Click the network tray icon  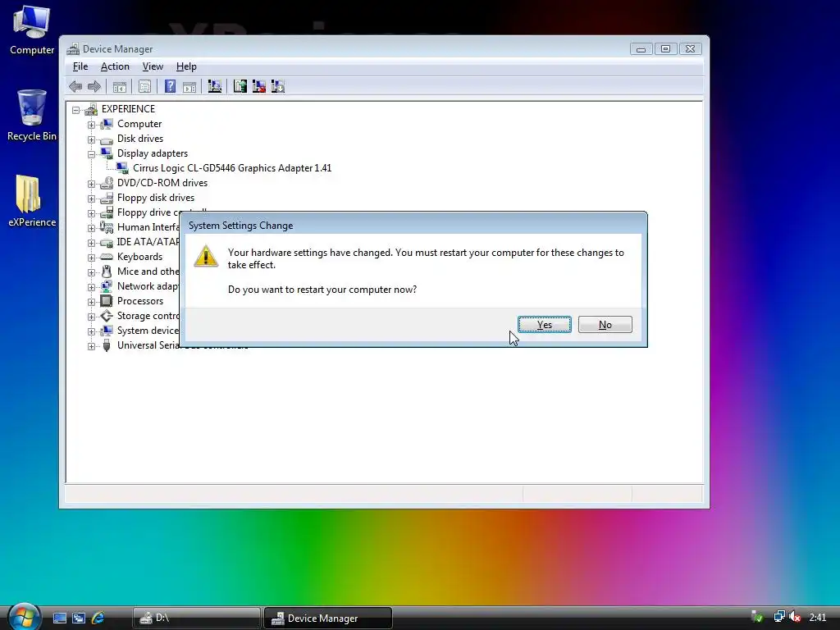779,617
